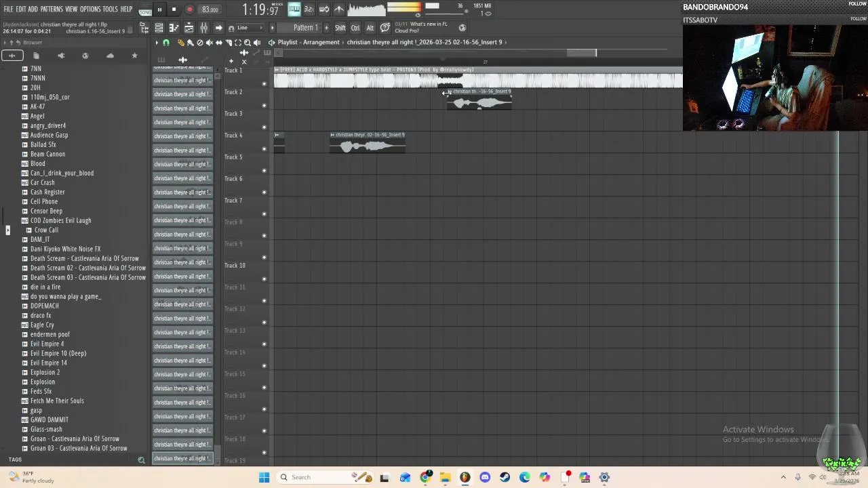868x488 pixels.
Task: Select the audio clip on Track 4
Action: 368,142
